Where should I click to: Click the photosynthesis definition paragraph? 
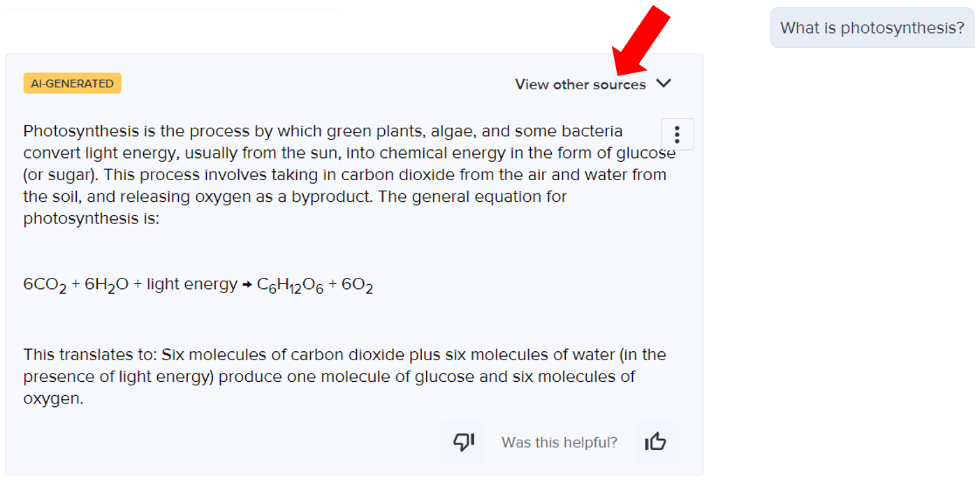(x=349, y=175)
